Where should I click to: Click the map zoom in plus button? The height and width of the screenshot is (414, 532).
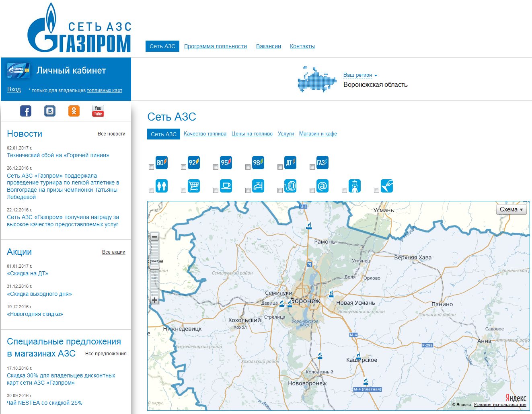(154, 300)
